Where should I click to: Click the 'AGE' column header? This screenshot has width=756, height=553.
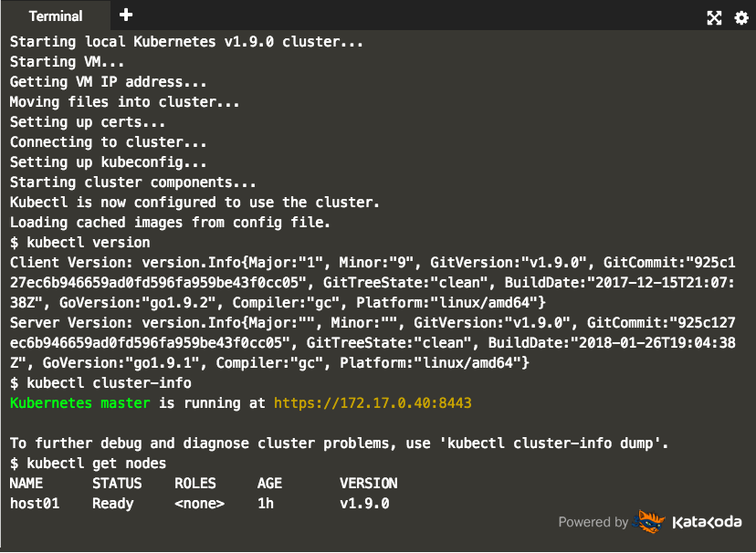point(269,483)
